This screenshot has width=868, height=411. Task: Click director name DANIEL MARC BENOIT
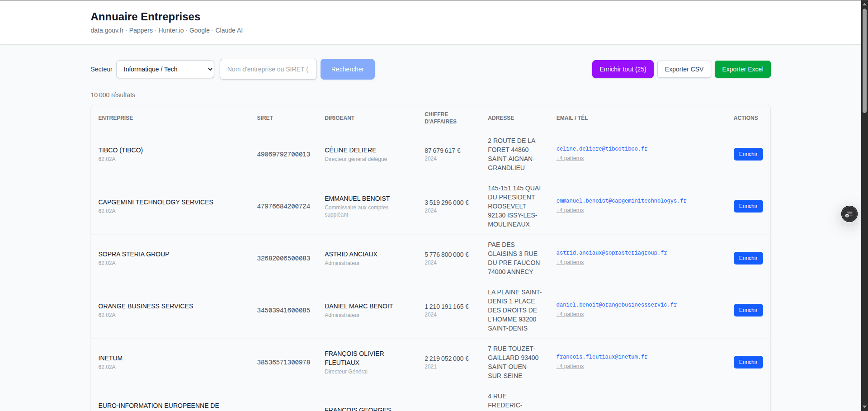pos(359,306)
